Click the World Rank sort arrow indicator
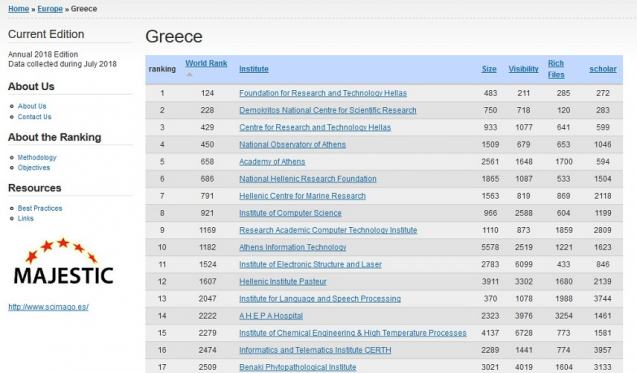This screenshot has width=637, height=373. tap(189, 75)
